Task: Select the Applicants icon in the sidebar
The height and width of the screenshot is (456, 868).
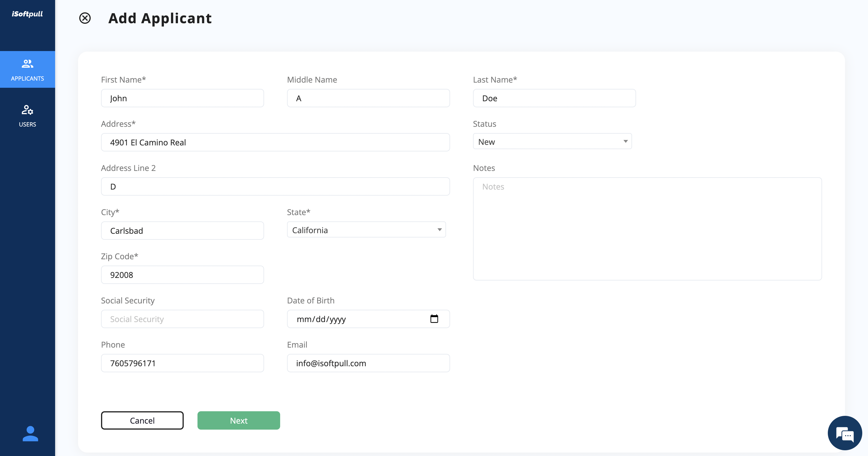Action: 27,69
